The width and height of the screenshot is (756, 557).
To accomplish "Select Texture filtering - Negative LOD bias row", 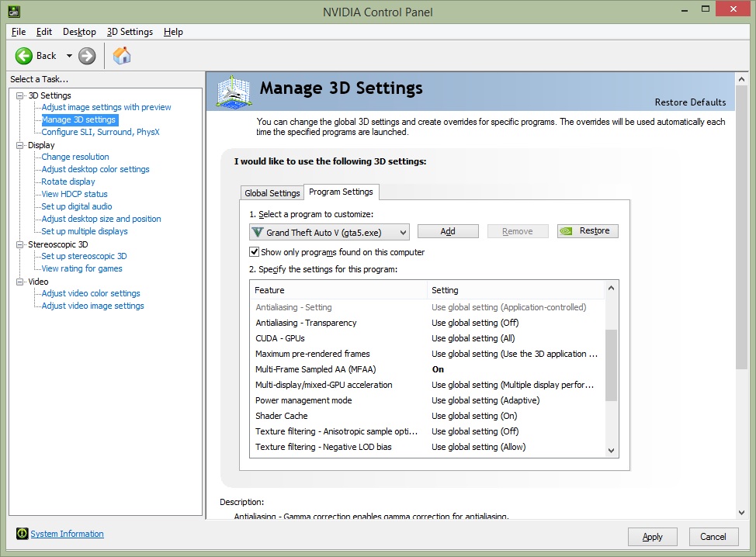I will point(428,447).
